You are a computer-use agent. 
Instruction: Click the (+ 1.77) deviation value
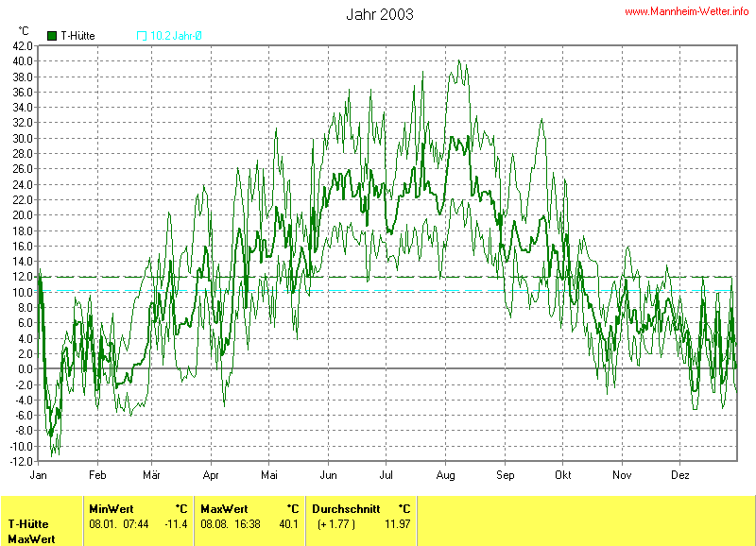pyautogui.click(x=336, y=523)
